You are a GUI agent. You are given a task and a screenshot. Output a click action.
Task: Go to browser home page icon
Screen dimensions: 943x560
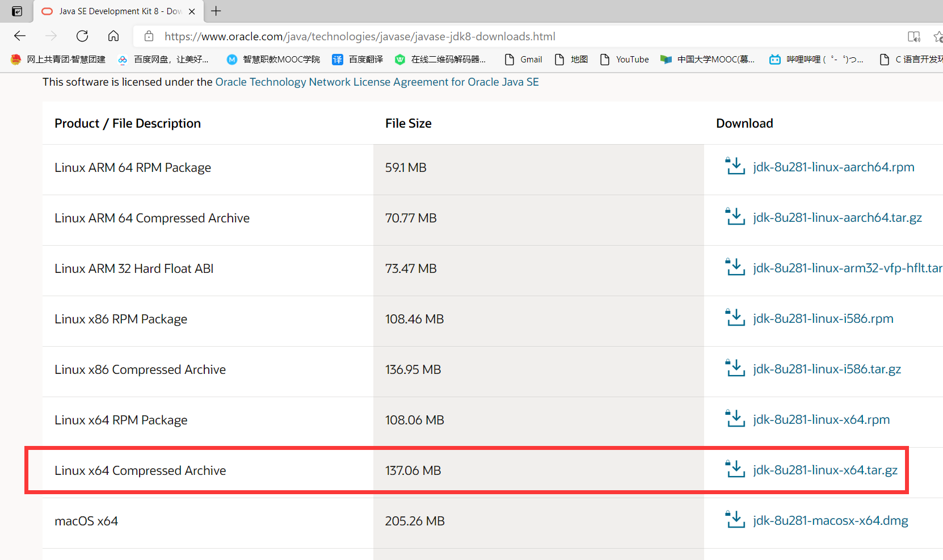pos(113,36)
